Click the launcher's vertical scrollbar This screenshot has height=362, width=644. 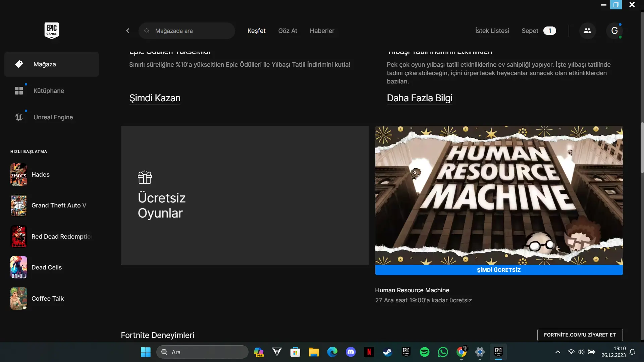[642, 147]
